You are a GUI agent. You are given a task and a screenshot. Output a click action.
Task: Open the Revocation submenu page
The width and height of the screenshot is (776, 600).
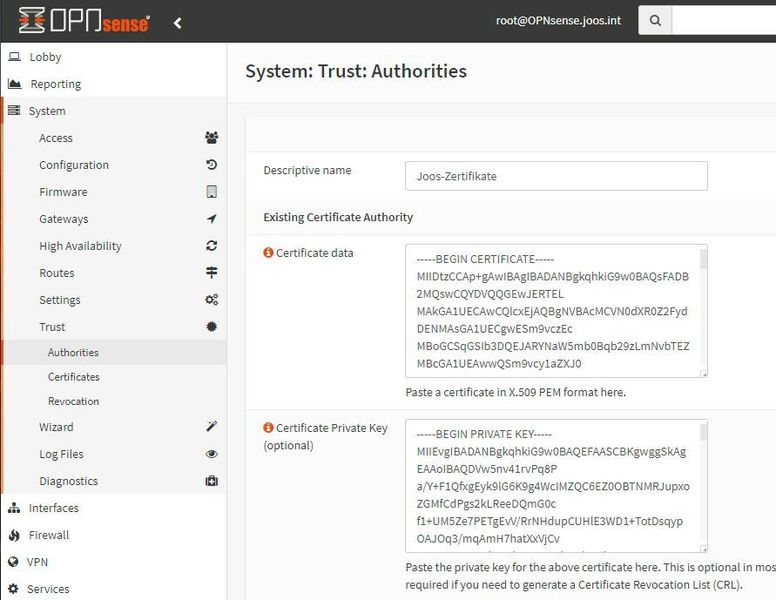click(74, 401)
